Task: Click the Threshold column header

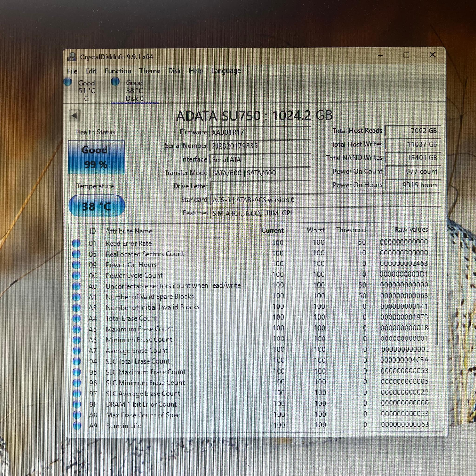Action: (351, 230)
